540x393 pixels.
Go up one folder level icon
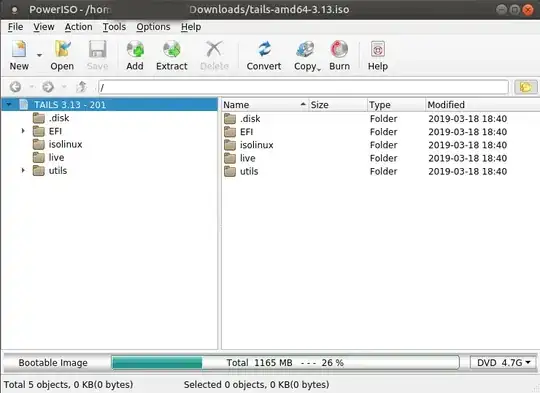(x=82, y=87)
